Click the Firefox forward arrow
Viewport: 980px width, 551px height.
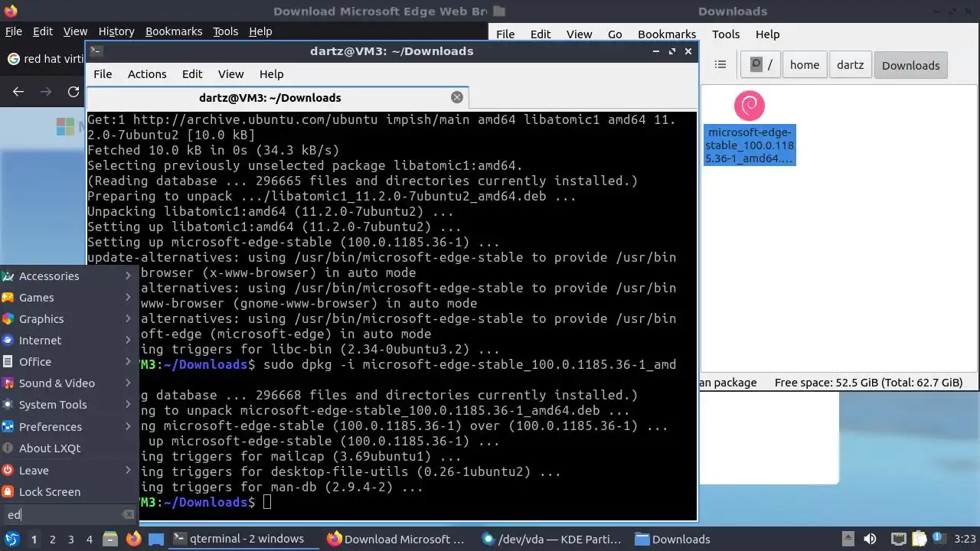click(x=46, y=92)
